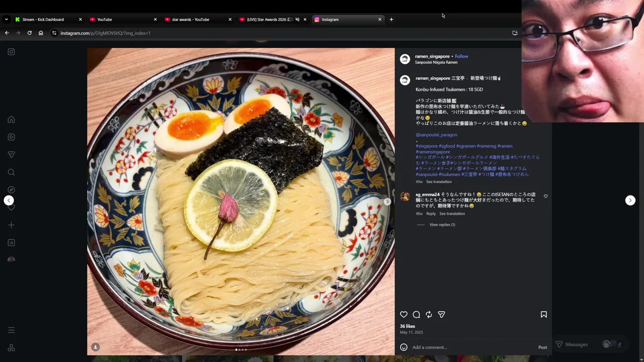Like the post with the heart icon
The width and height of the screenshot is (644, 362).
point(404,314)
